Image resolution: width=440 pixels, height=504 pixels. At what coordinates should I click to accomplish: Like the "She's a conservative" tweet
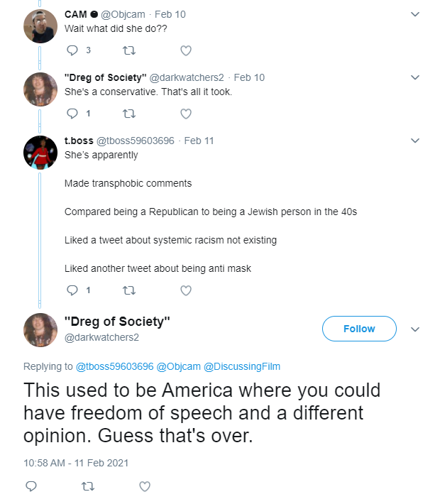(x=186, y=114)
